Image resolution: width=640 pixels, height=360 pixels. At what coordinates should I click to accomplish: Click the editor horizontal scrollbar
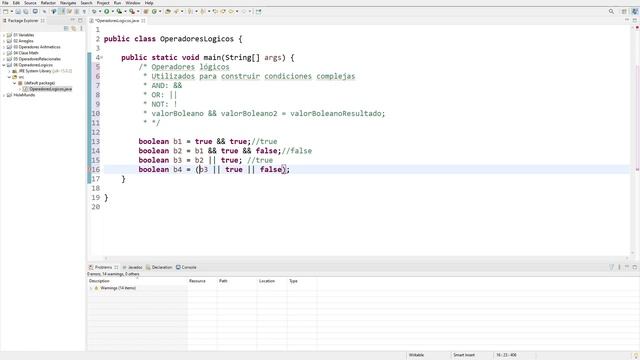click(x=366, y=258)
